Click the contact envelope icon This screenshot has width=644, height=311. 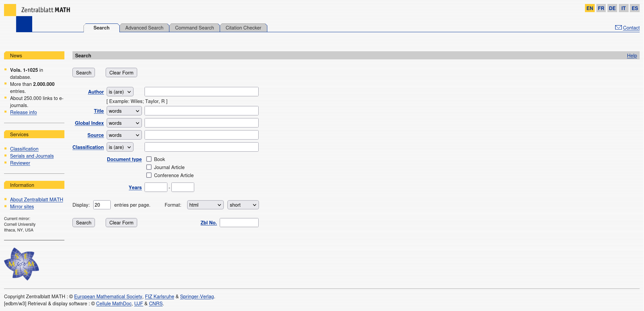pos(618,28)
